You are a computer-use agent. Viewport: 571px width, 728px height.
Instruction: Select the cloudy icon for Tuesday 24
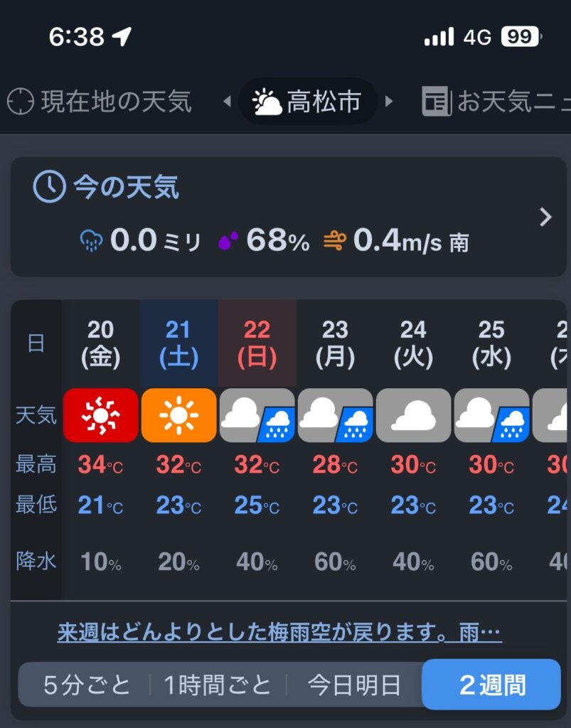point(413,415)
